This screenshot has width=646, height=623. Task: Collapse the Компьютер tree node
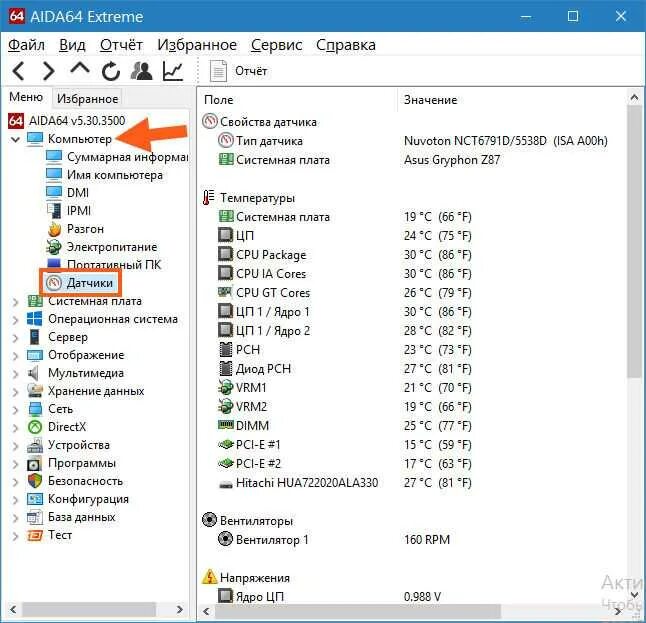click(x=15, y=139)
